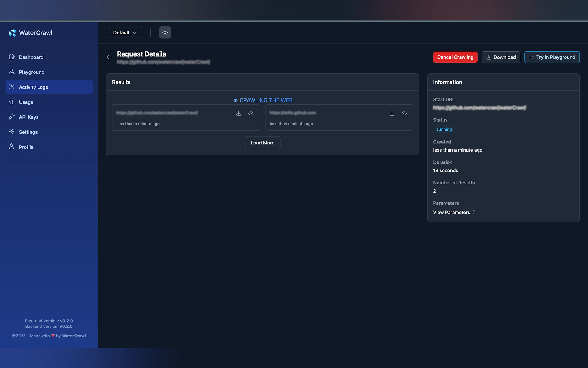Expand View Parameters chevron
The width and height of the screenshot is (588, 368).
[474, 212]
